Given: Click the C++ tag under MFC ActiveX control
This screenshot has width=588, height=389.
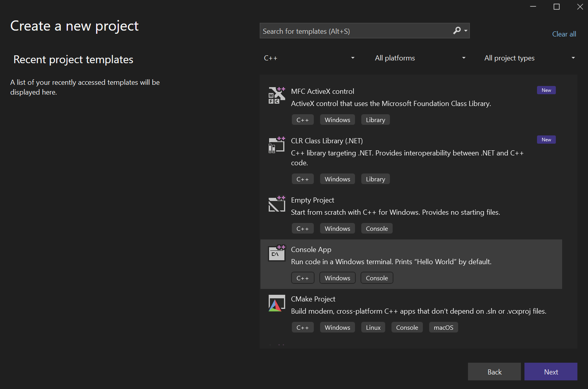Looking at the screenshot, I should pyautogui.click(x=302, y=120).
